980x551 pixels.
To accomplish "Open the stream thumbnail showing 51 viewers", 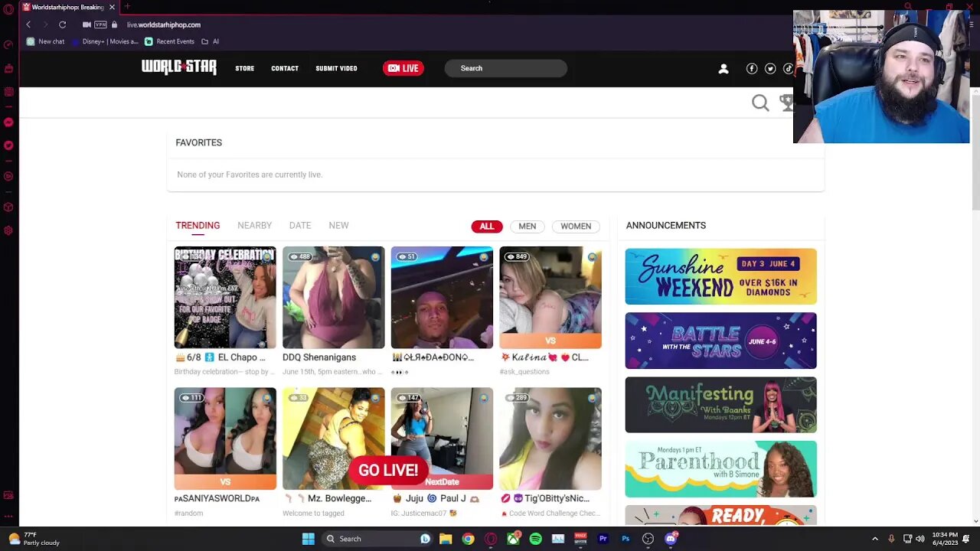I will [x=442, y=298].
